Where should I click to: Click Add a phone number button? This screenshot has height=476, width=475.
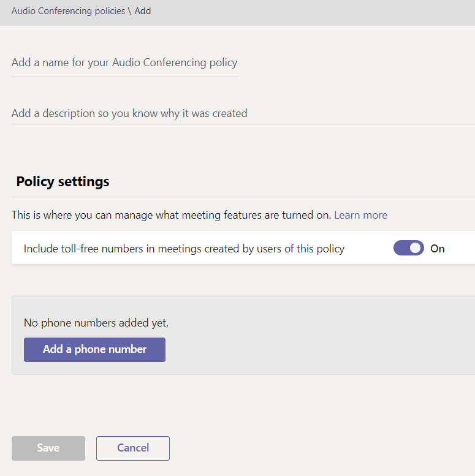(95, 350)
